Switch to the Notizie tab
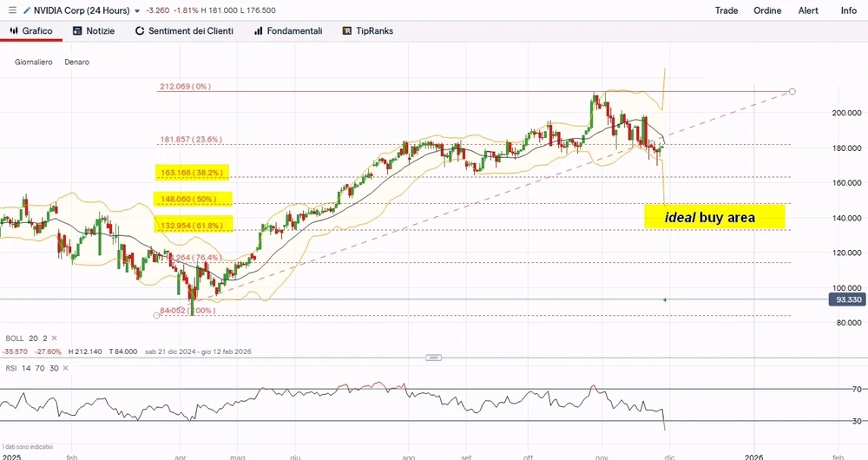Image resolution: width=868 pixels, height=460 pixels. (x=95, y=31)
